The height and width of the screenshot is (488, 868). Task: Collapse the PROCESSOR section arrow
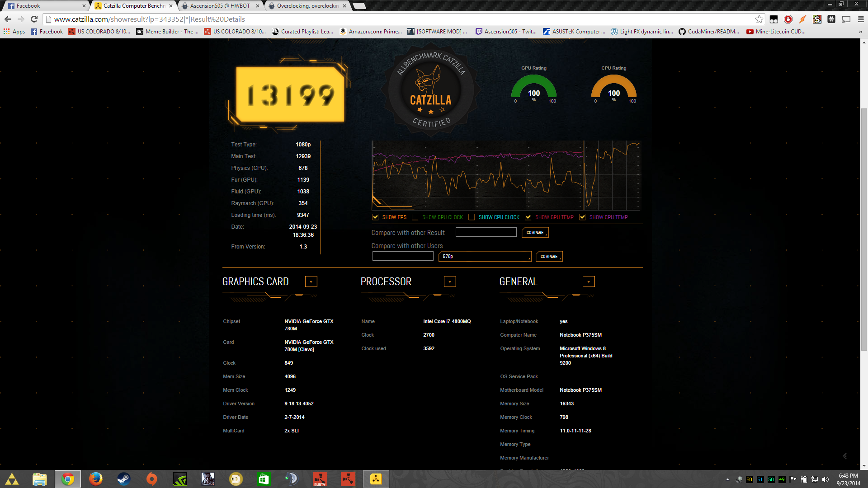coord(450,282)
